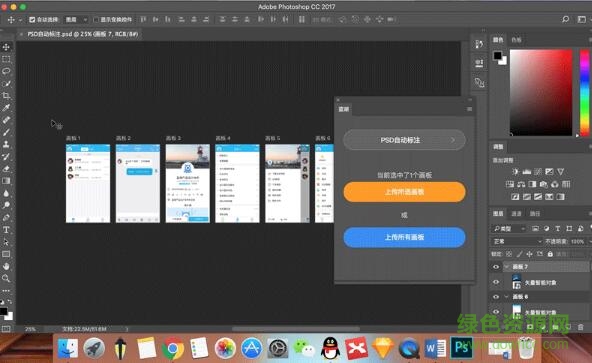The image size is (592, 363).
Task: Open the Move tool preset picker arrow
Action: [x=20, y=20]
